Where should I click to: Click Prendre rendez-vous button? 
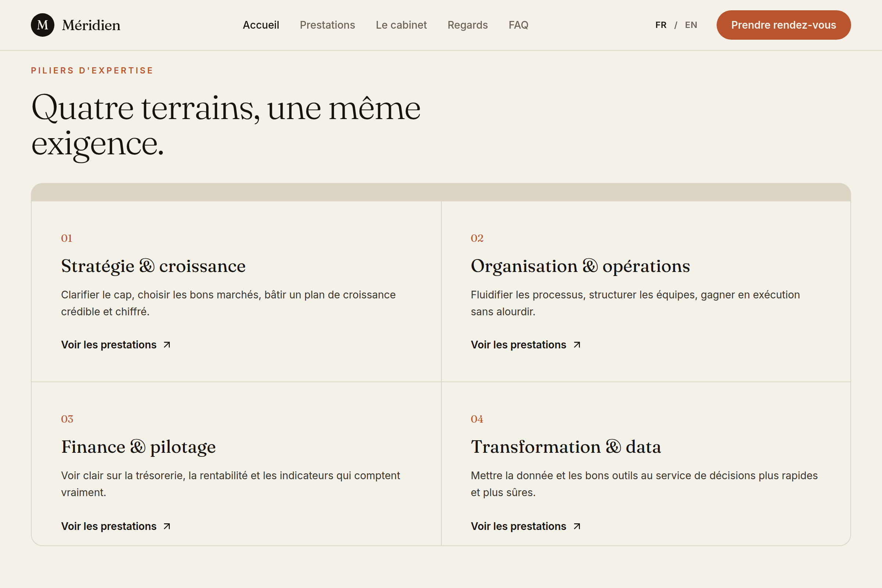tap(784, 25)
